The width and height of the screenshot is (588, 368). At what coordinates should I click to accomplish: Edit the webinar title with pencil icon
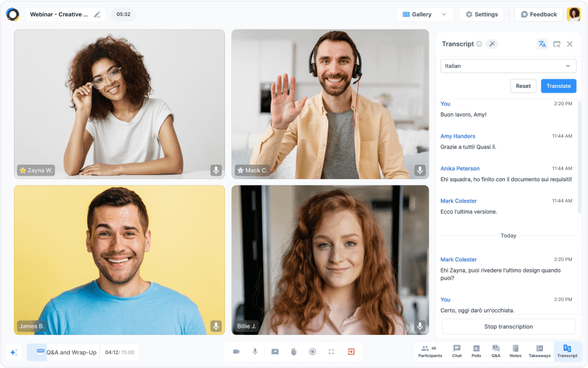(x=97, y=15)
